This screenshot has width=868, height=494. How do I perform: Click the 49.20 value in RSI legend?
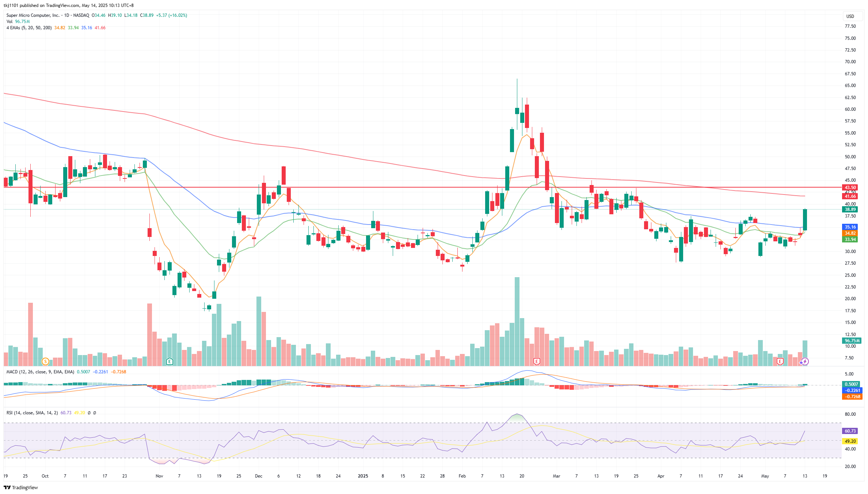point(80,413)
